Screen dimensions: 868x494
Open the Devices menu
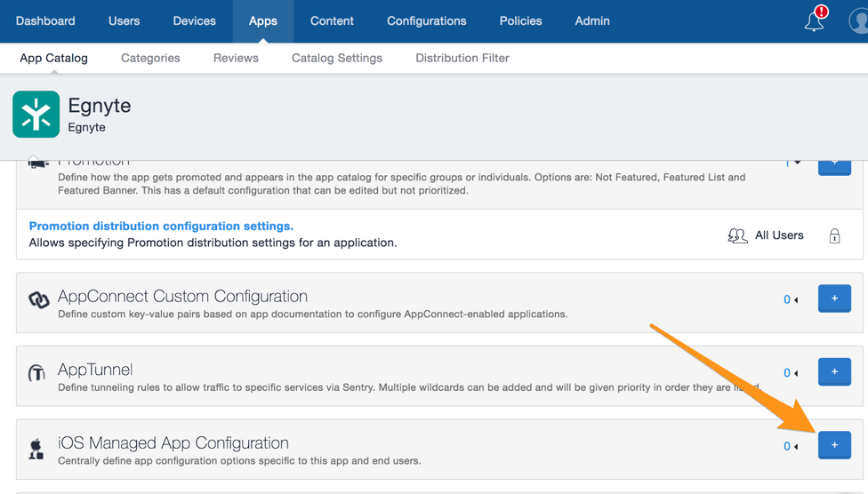point(194,21)
